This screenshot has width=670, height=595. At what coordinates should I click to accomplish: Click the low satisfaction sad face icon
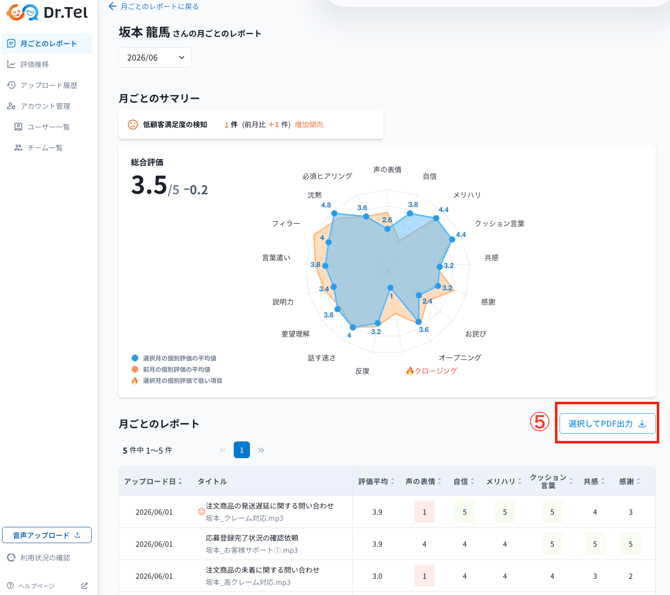[x=133, y=125]
